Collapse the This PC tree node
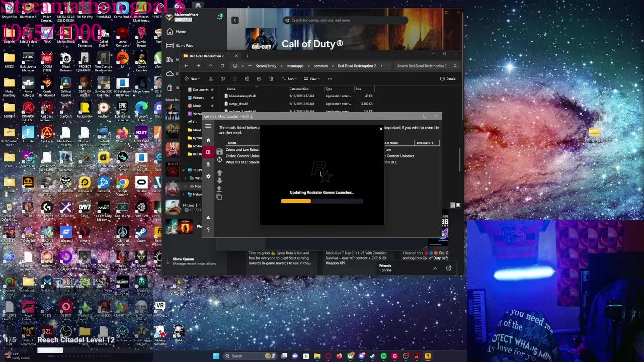The image size is (644, 362). pos(184,170)
